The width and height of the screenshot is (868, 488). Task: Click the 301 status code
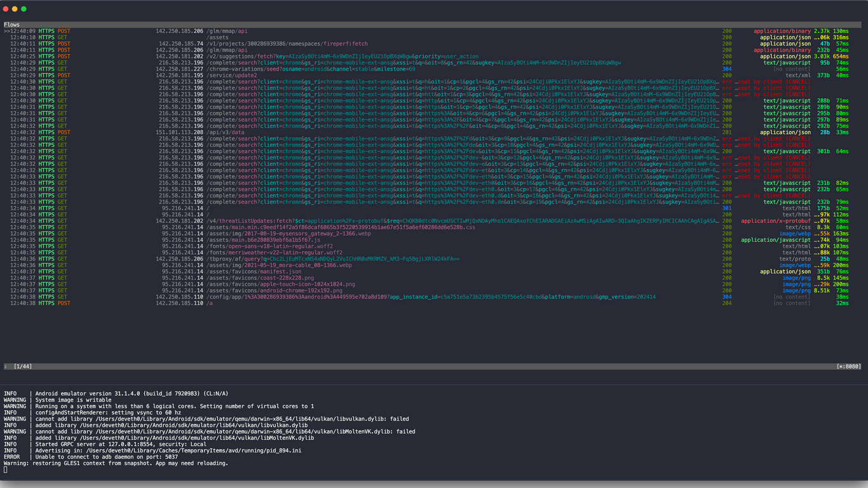coord(727,208)
